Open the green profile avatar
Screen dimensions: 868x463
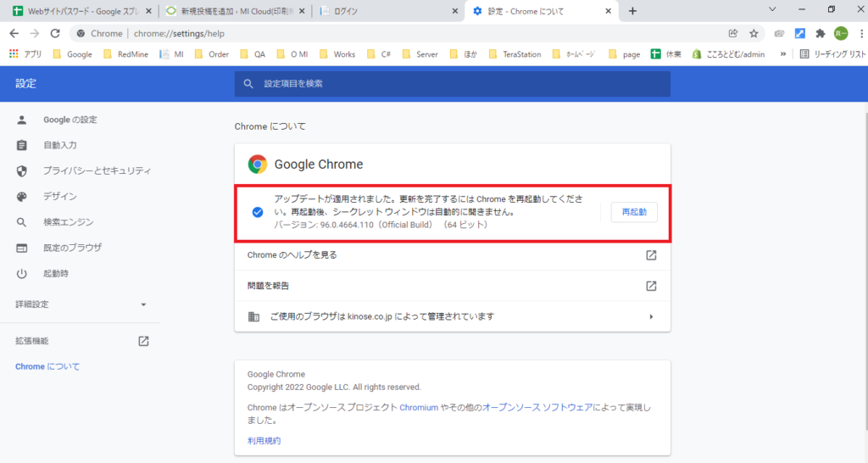click(x=841, y=33)
